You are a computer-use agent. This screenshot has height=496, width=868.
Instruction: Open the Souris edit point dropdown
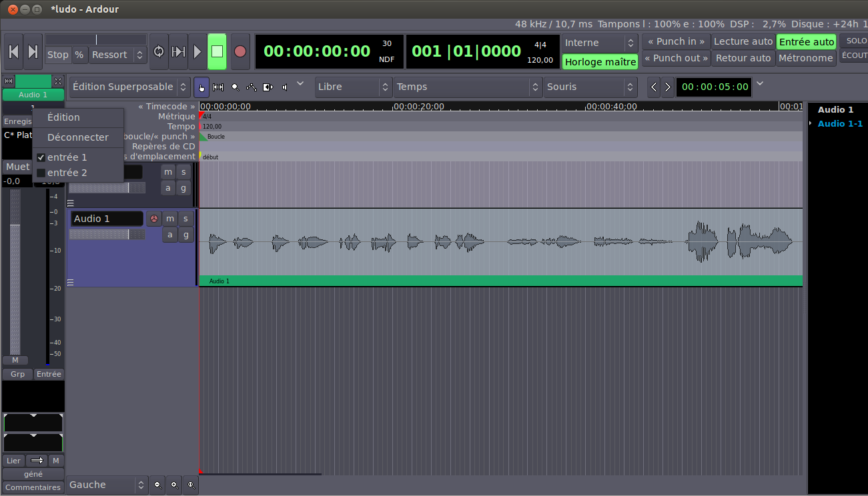coord(591,87)
